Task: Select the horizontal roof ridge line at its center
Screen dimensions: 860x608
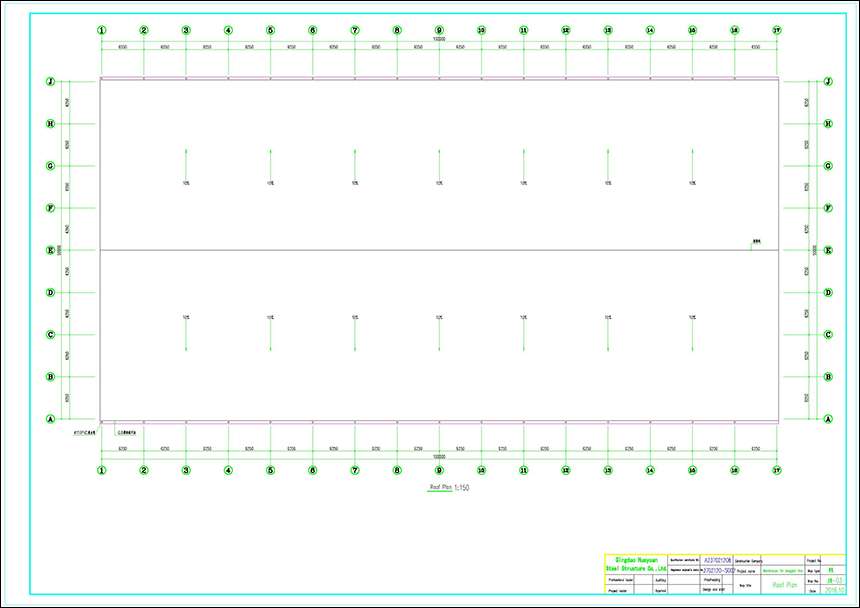Action: point(439,250)
